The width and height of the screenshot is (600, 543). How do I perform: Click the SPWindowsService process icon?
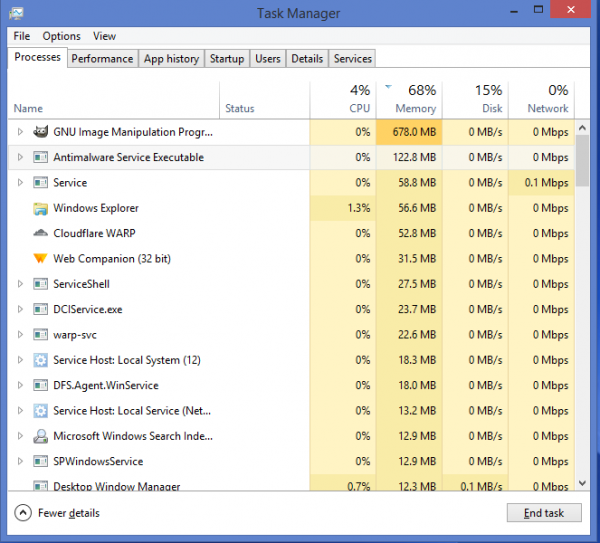click(x=40, y=461)
